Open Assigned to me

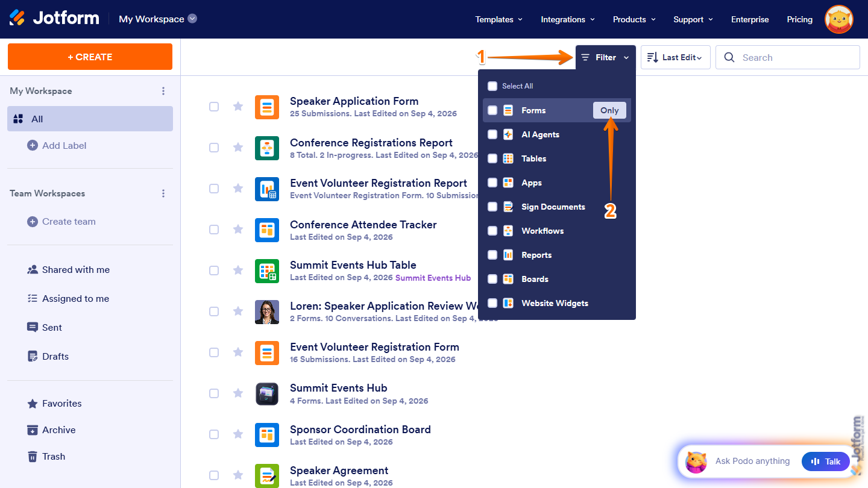coord(68,299)
